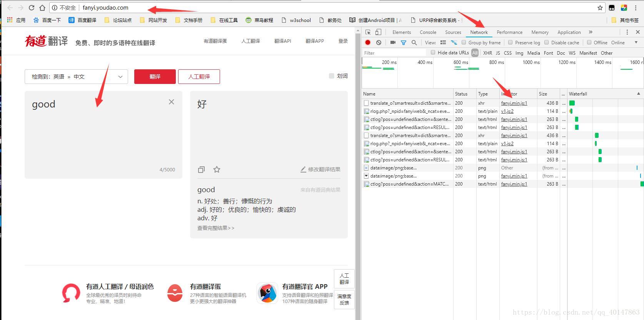Open Chrome's three-dot menu
Screen dimensions: 644x320
tap(636, 8)
